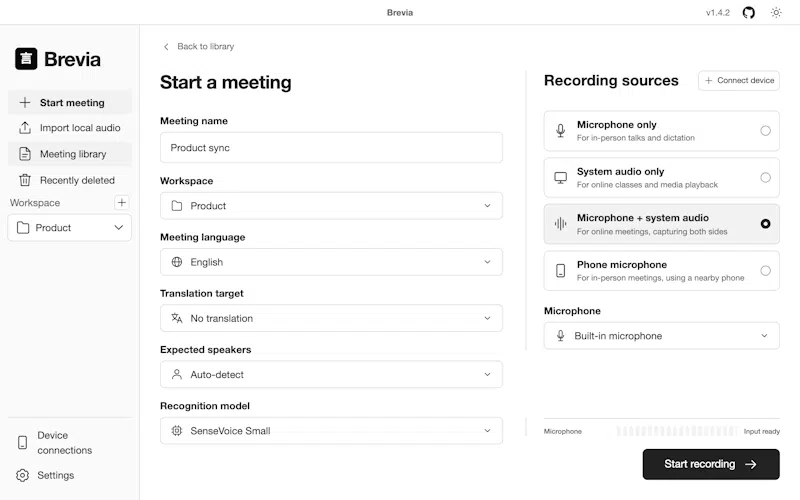Click the back arrow chevron icon
This screenshot has height=500, width=800.
click(x=166, y=46)
